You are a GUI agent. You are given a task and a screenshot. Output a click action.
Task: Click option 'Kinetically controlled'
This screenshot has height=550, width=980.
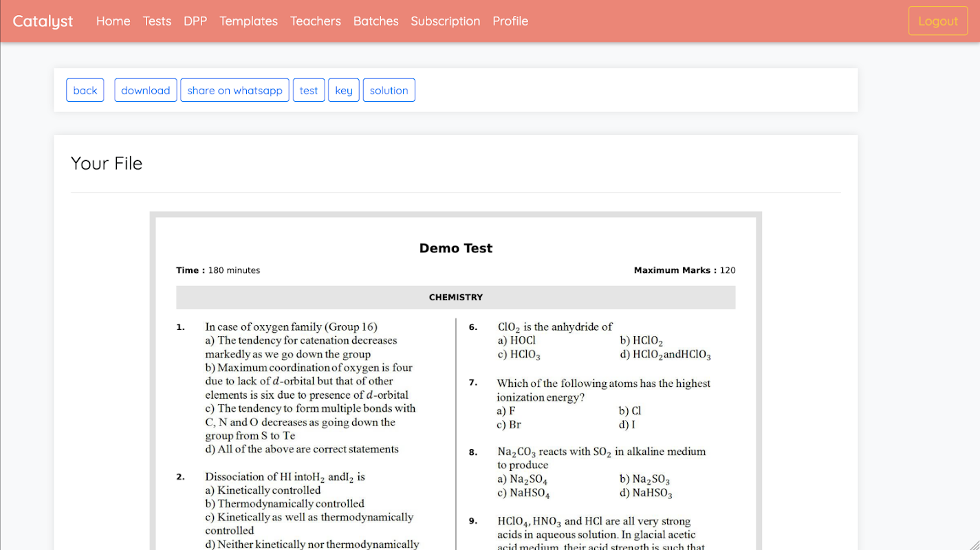click(x=263, y=490)
